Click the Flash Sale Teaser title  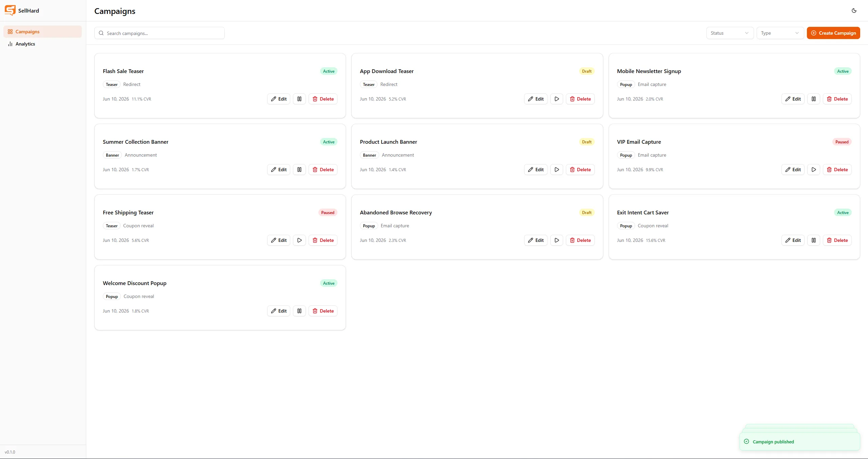coord(123,71)
